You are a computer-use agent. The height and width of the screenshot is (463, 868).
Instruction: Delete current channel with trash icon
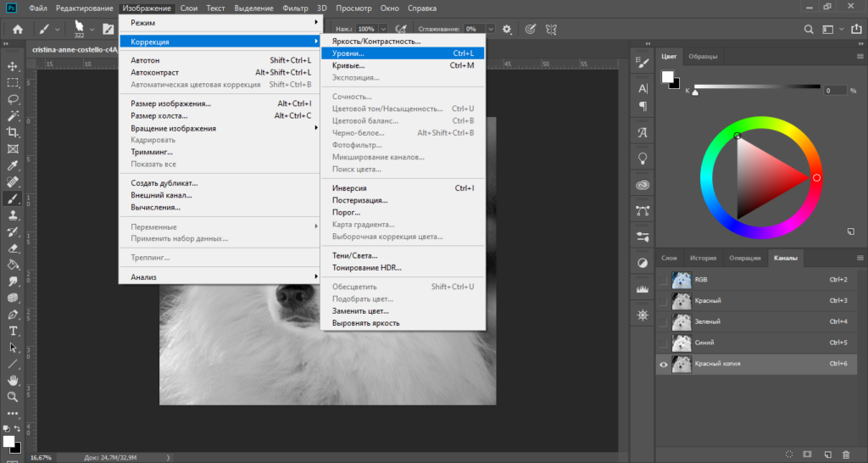(x=845, y=455)
